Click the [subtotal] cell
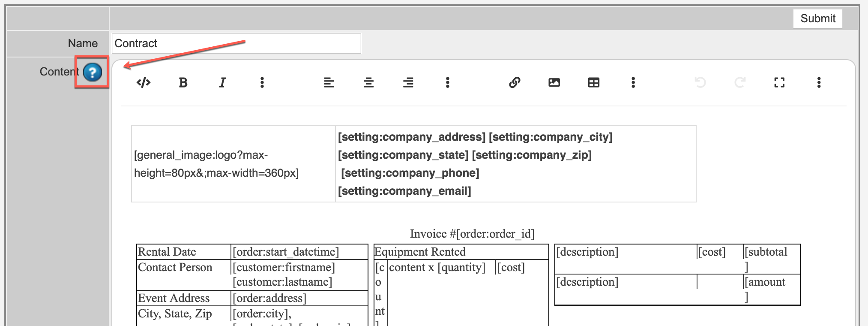868x326 pixels. pos(772,259)
